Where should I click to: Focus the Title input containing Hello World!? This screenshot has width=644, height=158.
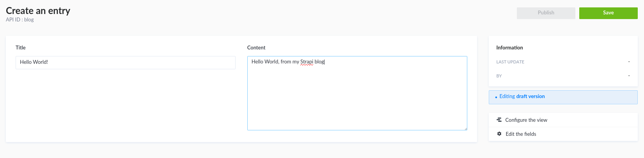(x=125, y=62)
